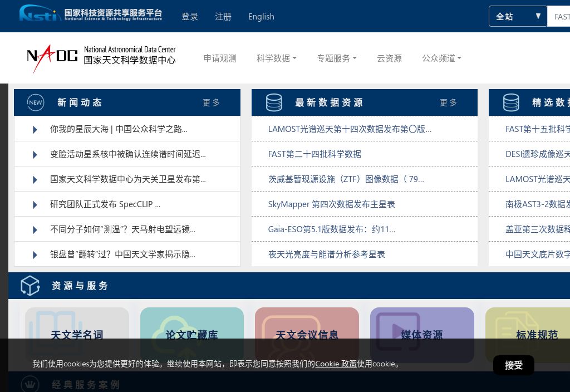
Task: Select 申请观测 in the navigation bar
Action: [x=219, y=58]
